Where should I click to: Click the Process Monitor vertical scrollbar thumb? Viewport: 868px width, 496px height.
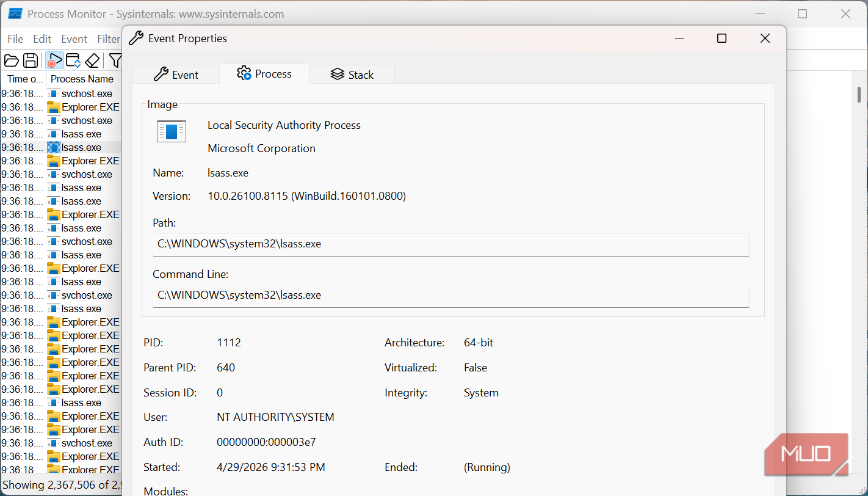tap(859, 94)
